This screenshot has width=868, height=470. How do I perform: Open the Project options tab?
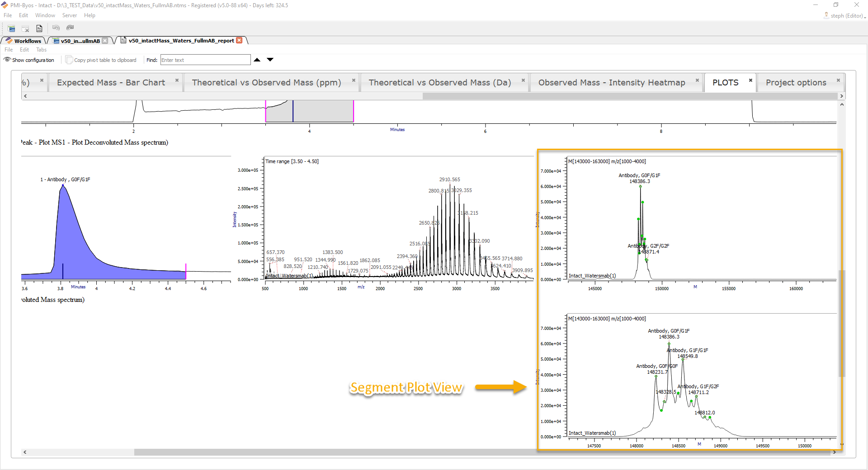tap(796, 83)
